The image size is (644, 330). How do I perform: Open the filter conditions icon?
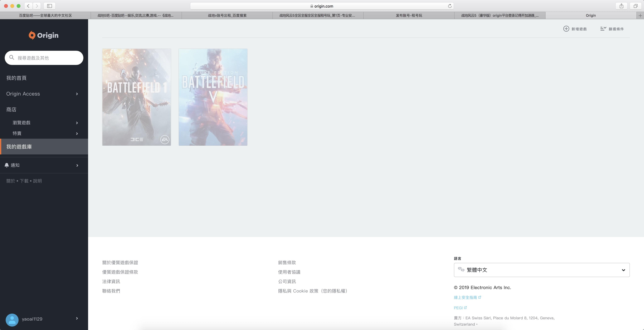pyautogui.click(x=603, y=29)
